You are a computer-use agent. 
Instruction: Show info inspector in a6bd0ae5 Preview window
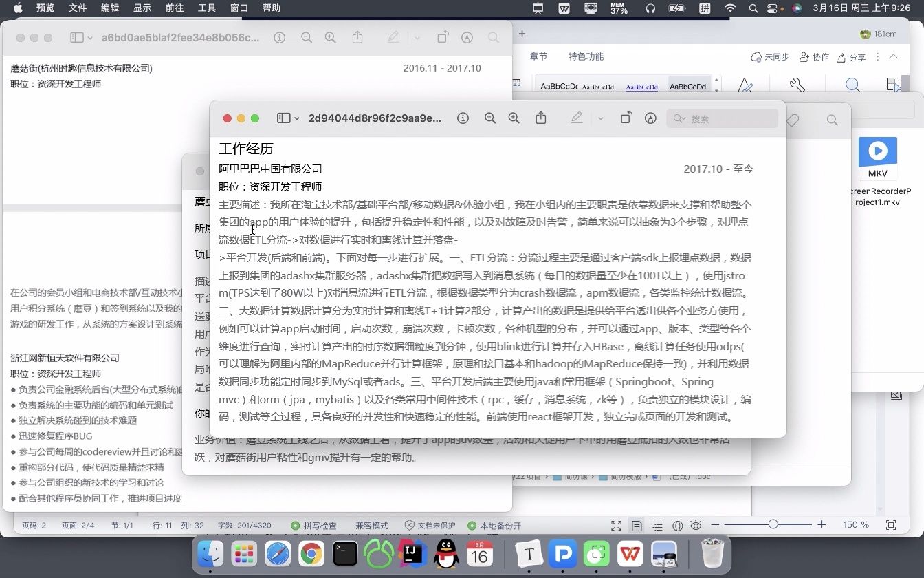click(279, 38)
